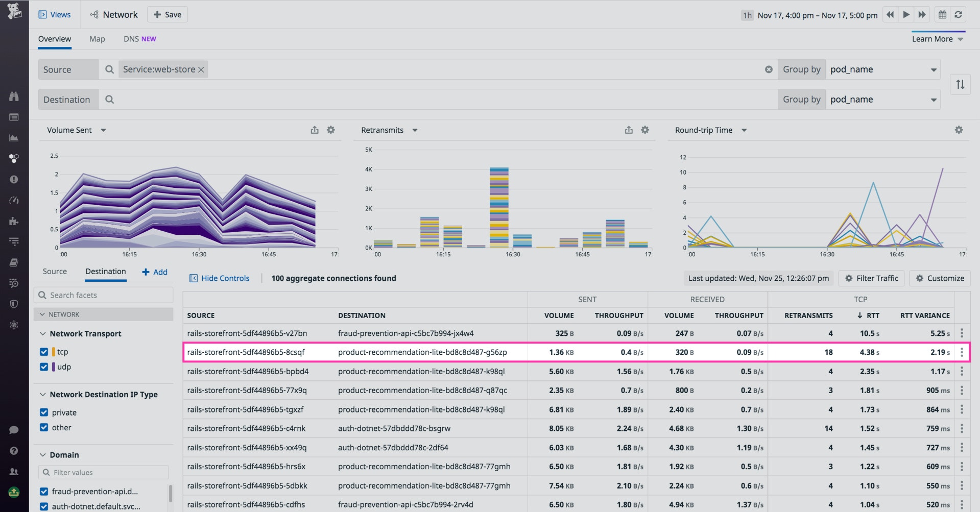The width and height of the screenshot is (980, 512).
Task: Collapse the Network Destination IP Type section
Action: click(x=43, y=394)
